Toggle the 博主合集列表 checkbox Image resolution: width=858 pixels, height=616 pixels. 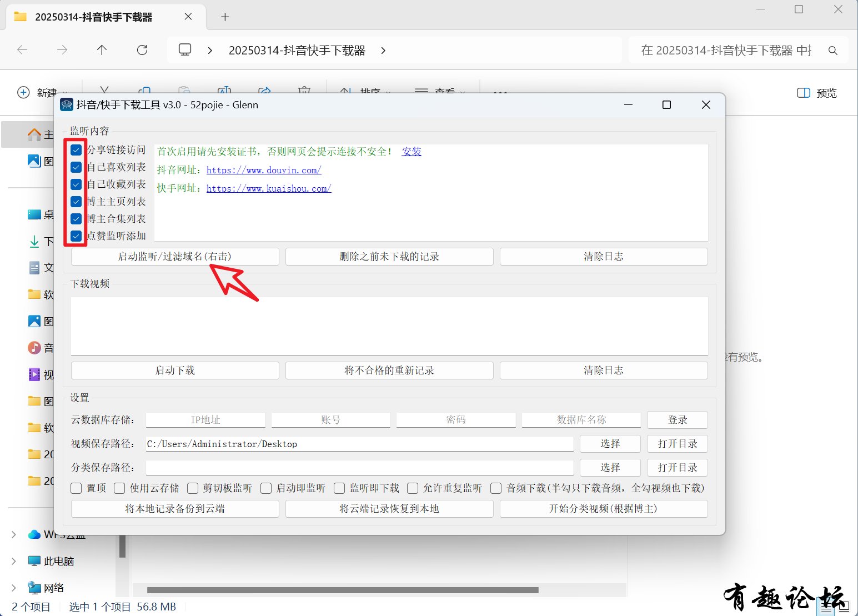pyautogui.click(x=76, y=219)
